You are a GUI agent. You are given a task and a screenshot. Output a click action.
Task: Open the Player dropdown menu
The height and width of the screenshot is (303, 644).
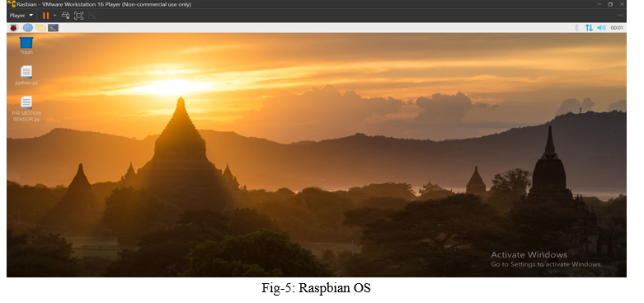(21, 15)
